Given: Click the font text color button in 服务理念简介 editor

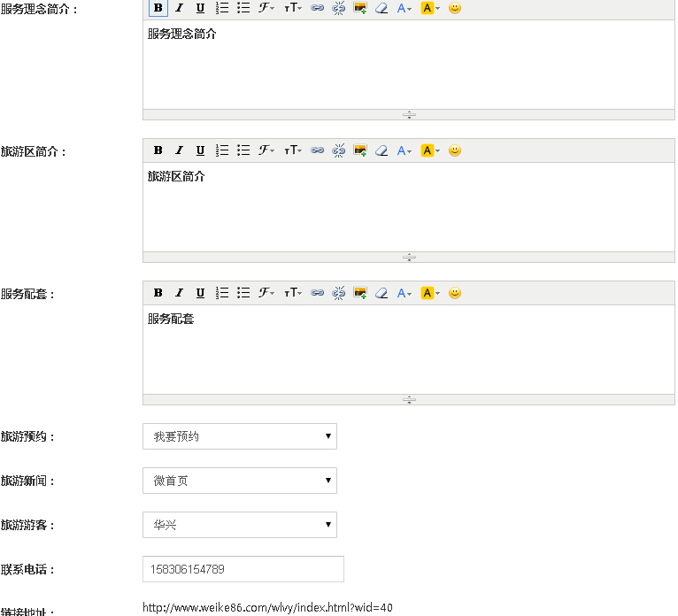Looking at the screenshot, I should click(x=404, y=8).
